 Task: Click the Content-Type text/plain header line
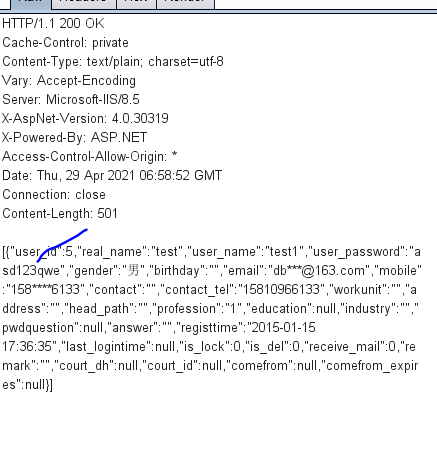tap(113, 62)
